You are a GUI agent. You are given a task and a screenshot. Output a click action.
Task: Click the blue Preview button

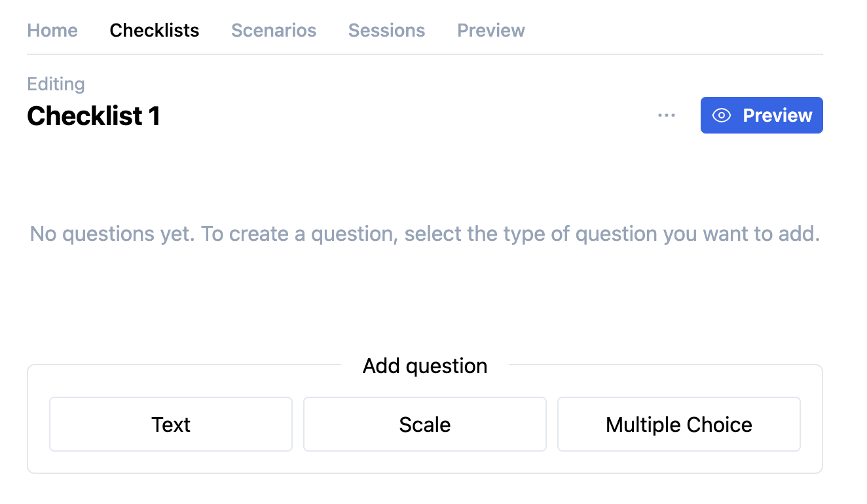click(762, 115)
